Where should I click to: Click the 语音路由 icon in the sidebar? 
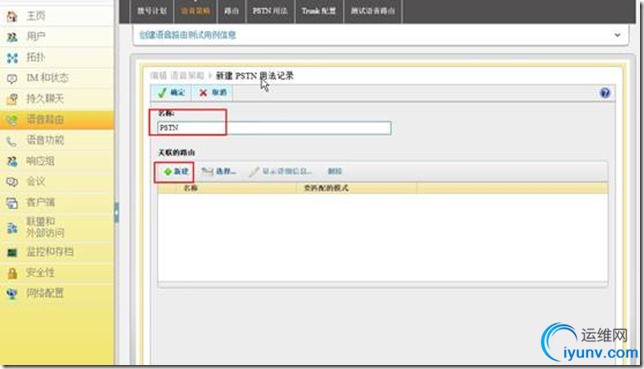12,120
